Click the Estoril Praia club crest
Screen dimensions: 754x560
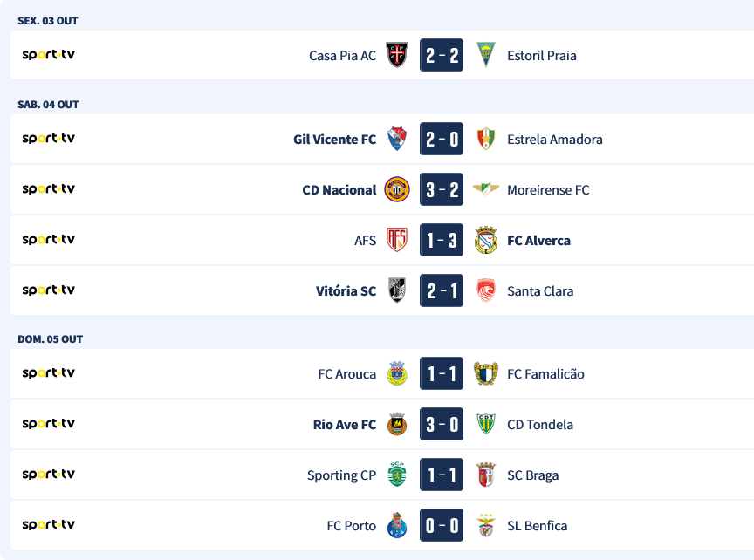[486, 56]
